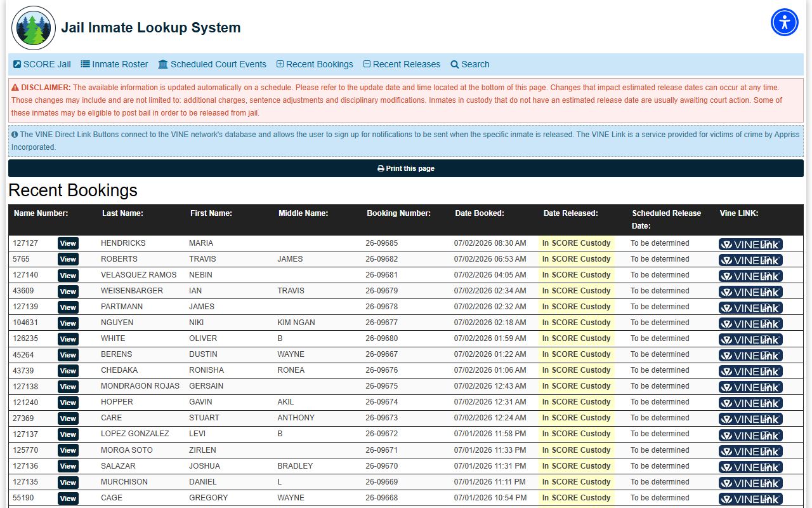Select the Recent Bookings menu item

tap(315, 64)
